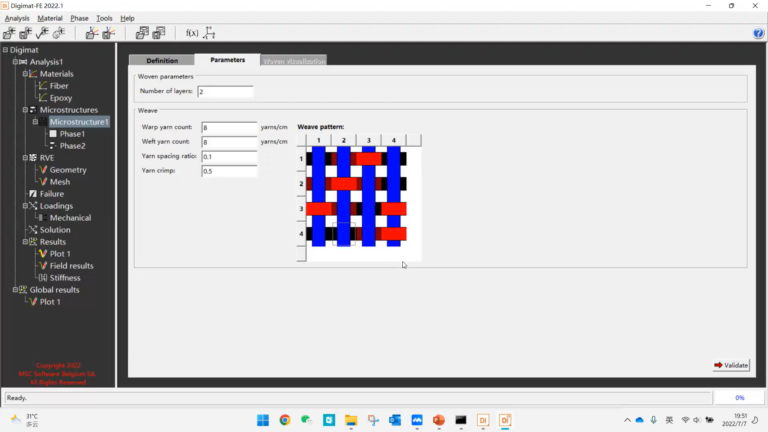Select the Mechanical loading node
768x432 pixels.
point(70,218)
